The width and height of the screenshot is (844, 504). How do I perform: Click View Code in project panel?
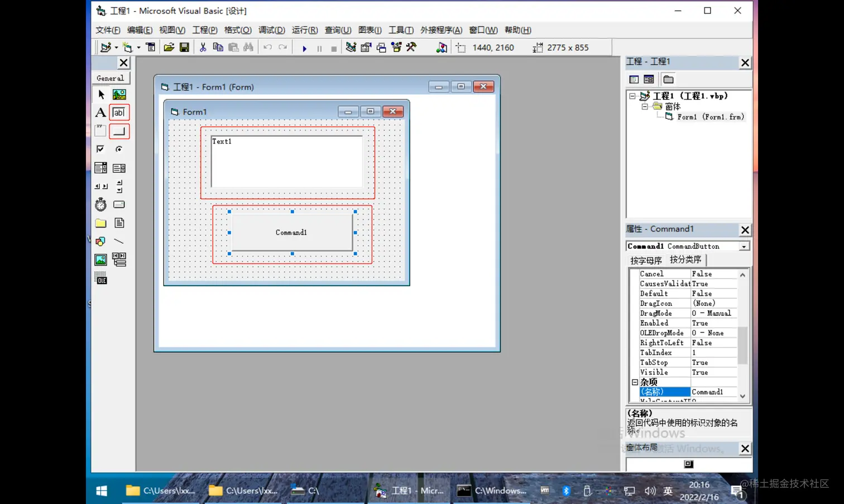(x=634, y=79)
